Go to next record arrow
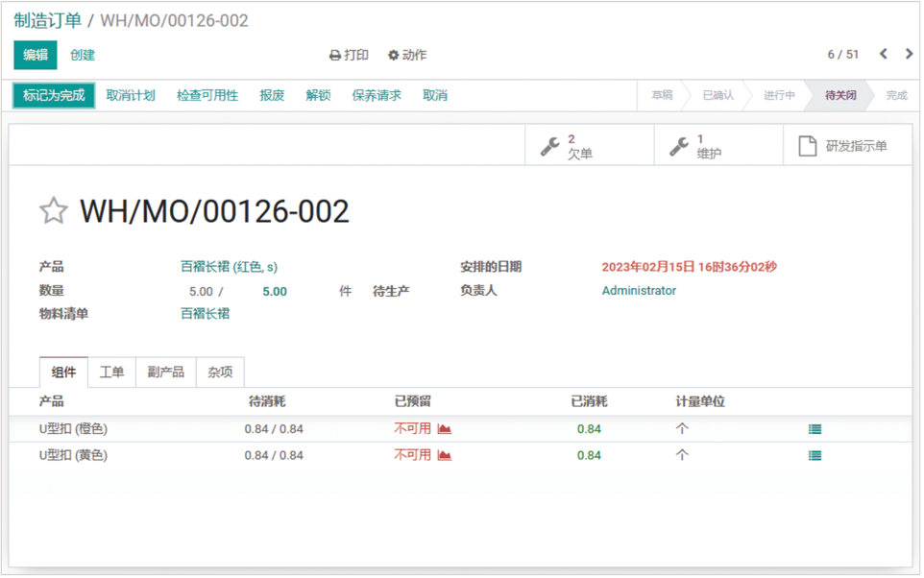This screenshot has height=578, width=924. coord(908,55)
